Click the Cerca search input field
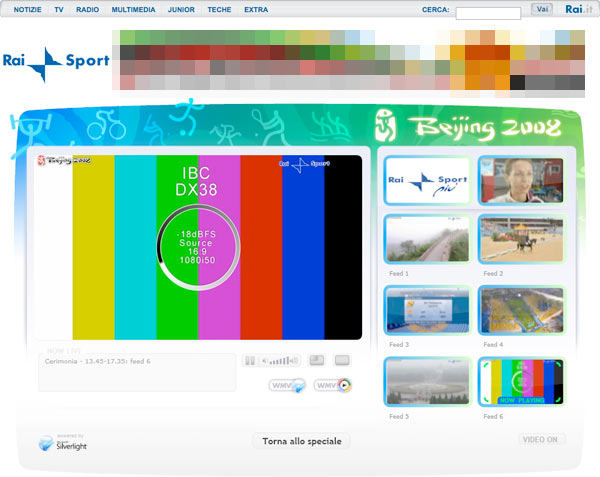The height and width of the screenshot is (477, 600). coord(488,13)
